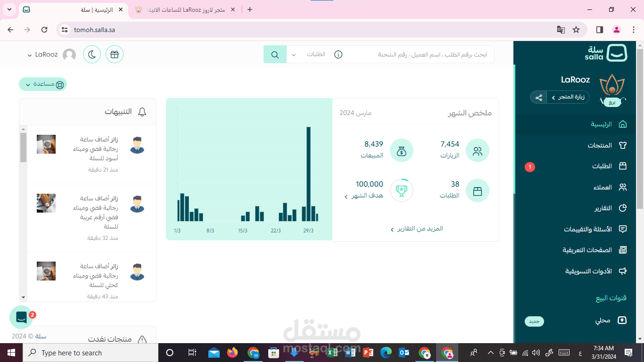Click notifications list scroll down arrow
The image size is (644, 362).
[23, 297]
